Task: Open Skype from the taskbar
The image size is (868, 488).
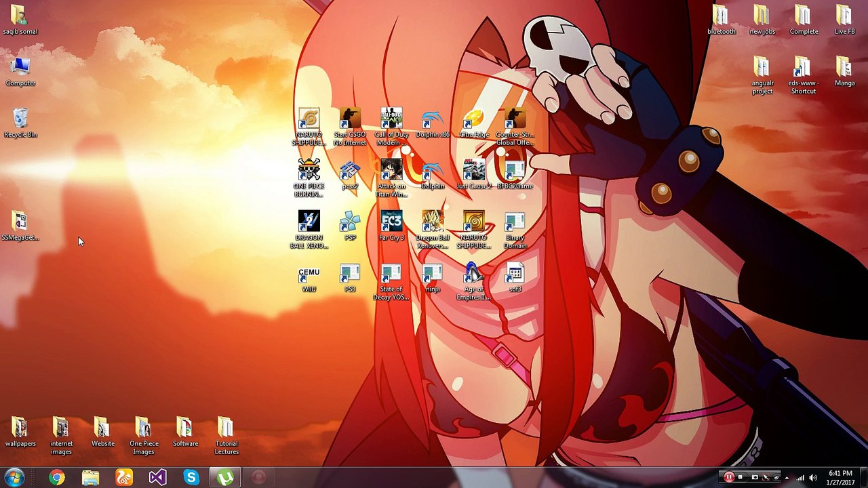Action: (191, 478)
